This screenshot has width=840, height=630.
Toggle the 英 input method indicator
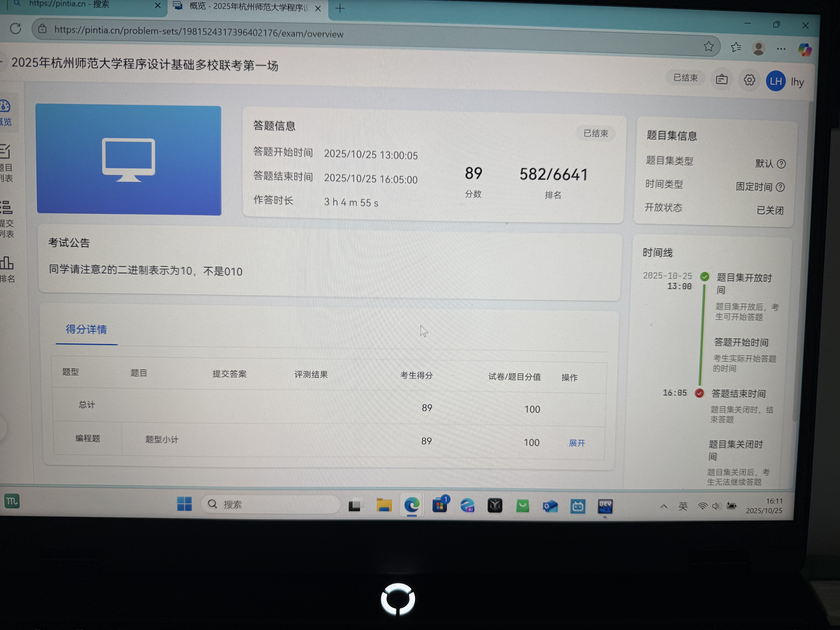tap(683, 506)
